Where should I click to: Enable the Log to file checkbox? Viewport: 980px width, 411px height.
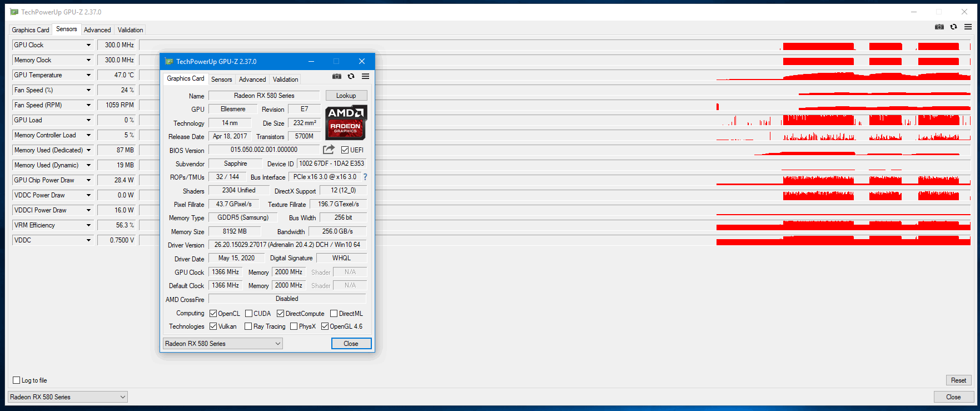(x=17, y=380)
